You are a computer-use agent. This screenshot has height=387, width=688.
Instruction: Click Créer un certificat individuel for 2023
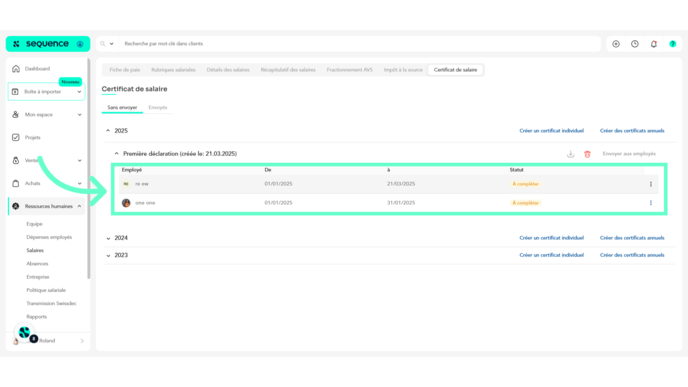click(x=552, y=255)
